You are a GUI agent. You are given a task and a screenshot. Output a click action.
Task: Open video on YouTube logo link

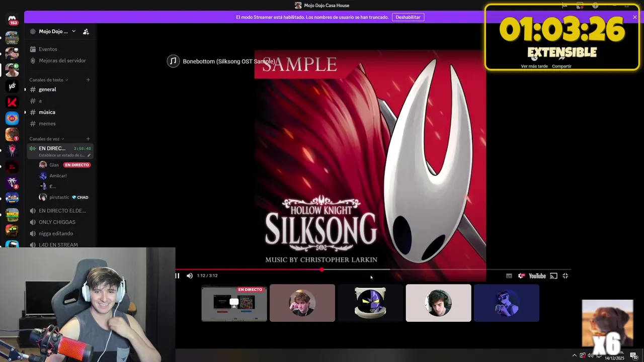coord(537,276)
